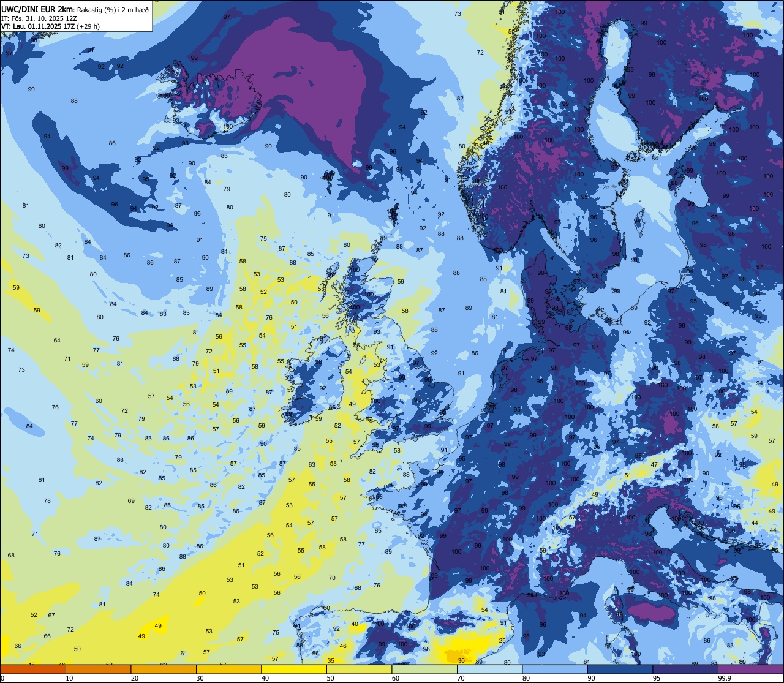Click the legend tick label 95
The width and height of the screenshot is (784, 683).
click(x=657, y=678)
